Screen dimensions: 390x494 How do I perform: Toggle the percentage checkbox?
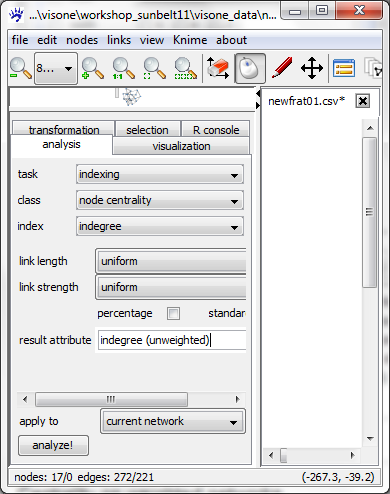tap(173, 314)
